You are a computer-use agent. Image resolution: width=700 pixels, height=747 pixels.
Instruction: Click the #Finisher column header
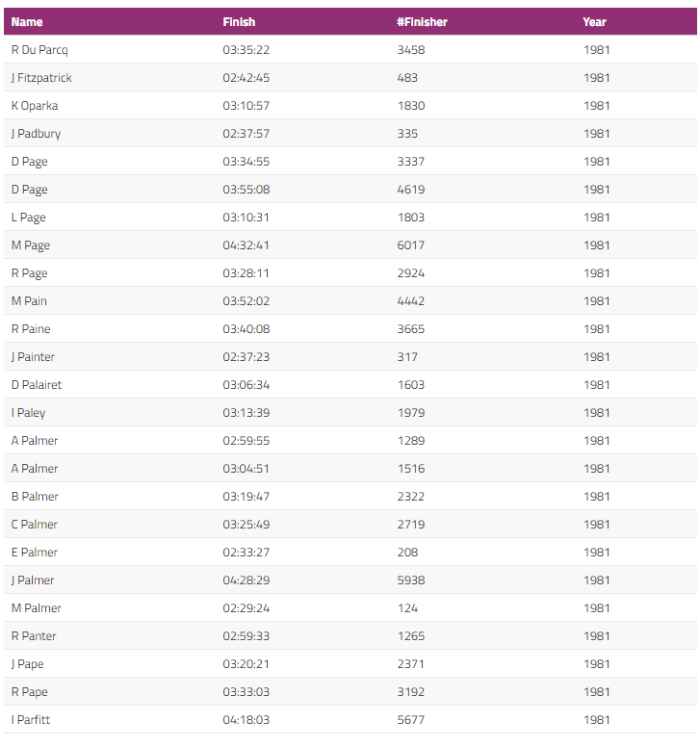(422, 21)
